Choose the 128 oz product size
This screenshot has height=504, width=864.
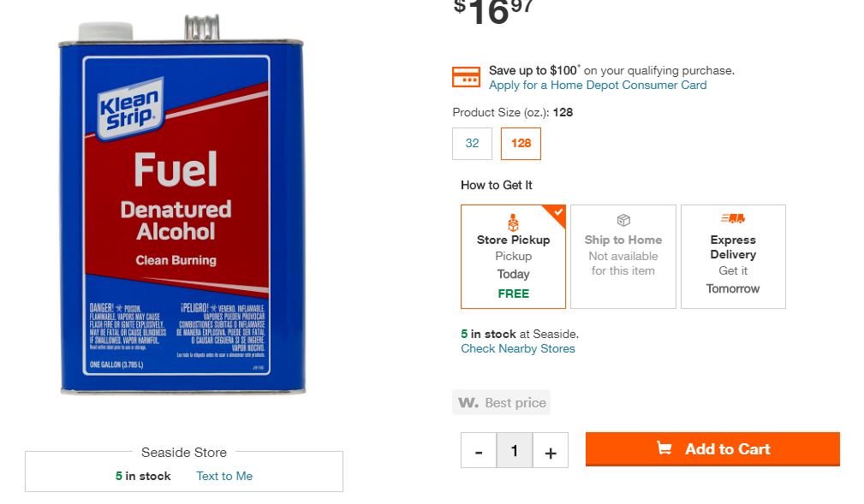tap(521, 143)
